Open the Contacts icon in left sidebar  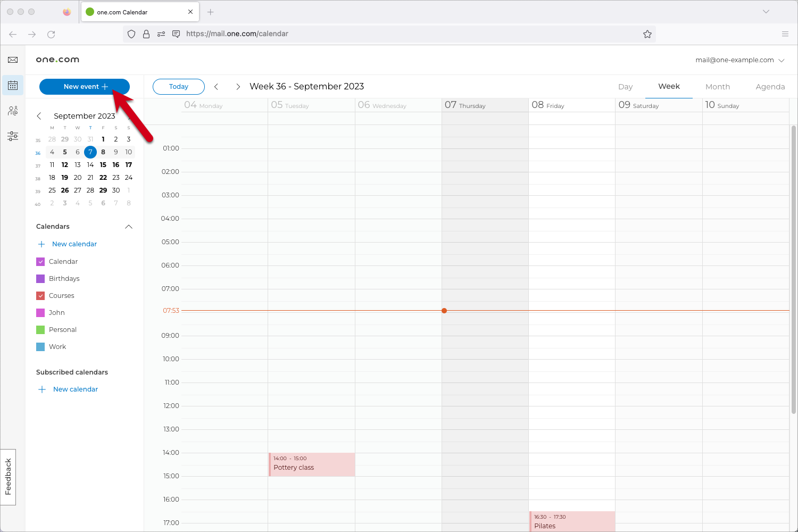13,111
